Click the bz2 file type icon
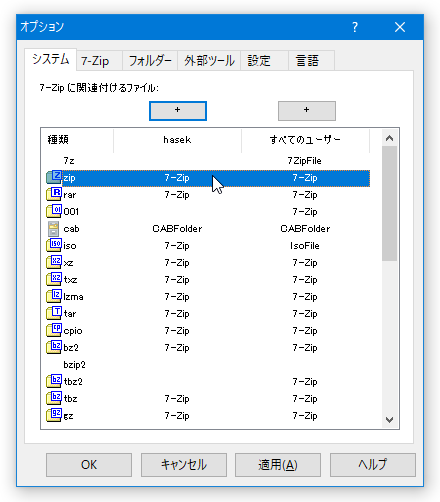Viewport: 440px width, 502px height. click(x=54, y=347)
